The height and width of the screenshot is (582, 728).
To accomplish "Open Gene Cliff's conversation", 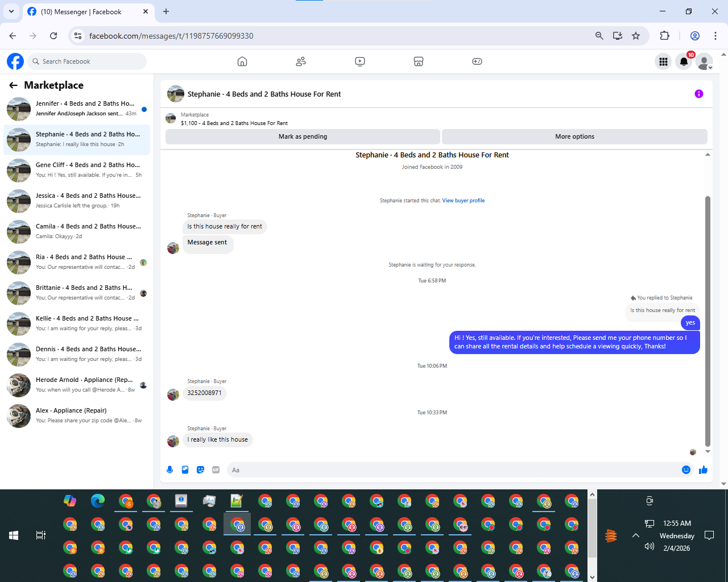I will coord(77,170).
